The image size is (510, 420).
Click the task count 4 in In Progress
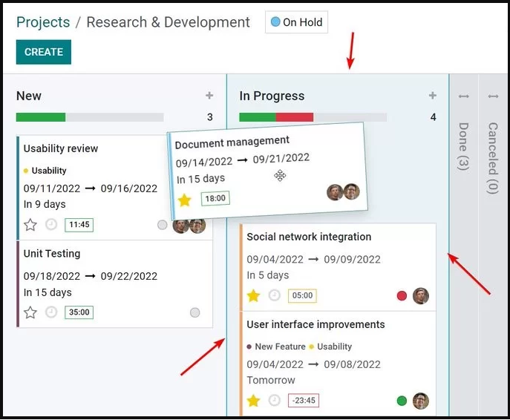pyautogui.click(x=433, y=117)
